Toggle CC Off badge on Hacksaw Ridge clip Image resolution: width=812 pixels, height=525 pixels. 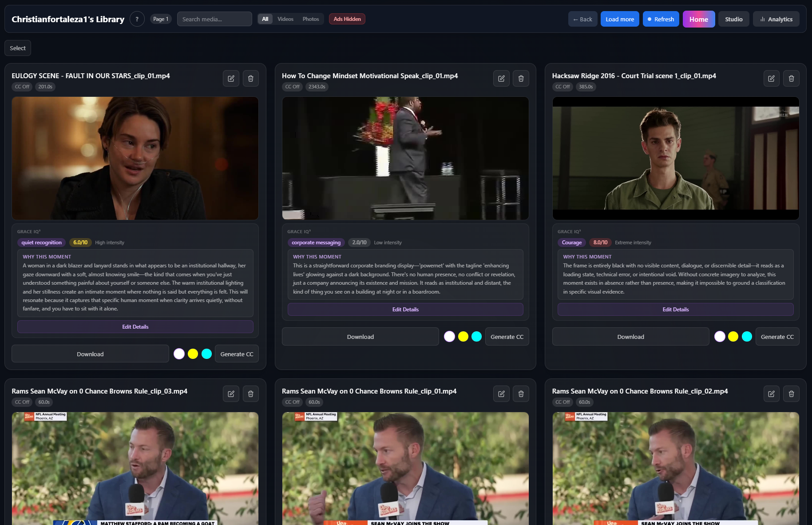pyautogui.click(x=562, y=87)
